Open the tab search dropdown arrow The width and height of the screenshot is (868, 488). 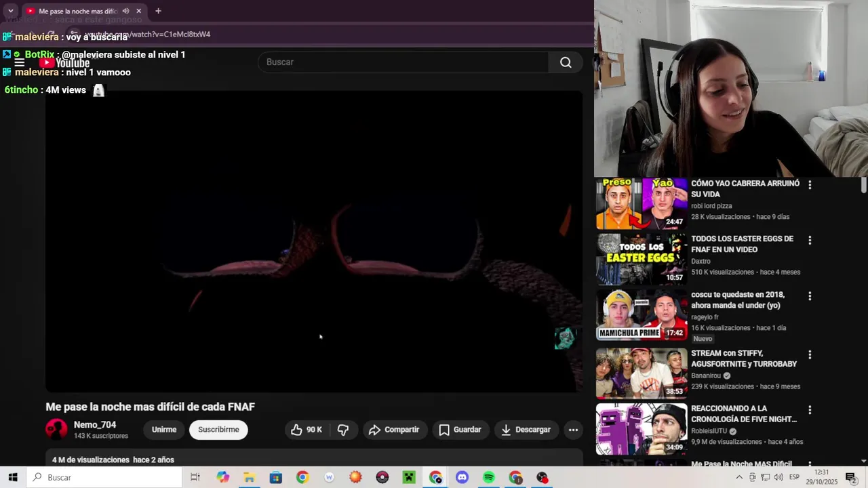[10, 11]
